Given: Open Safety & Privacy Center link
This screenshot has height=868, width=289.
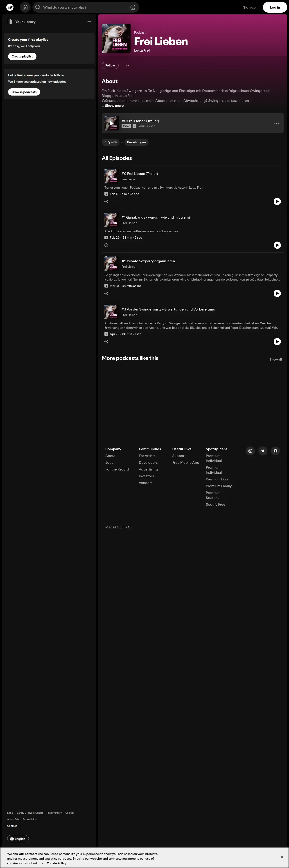Looking at the screenshot, I should [30, 813].
